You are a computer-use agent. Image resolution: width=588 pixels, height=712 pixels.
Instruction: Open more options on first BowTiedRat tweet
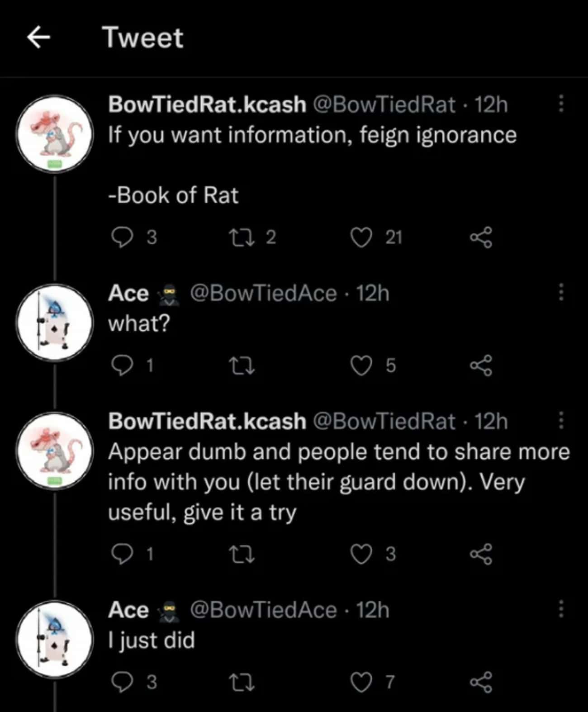coord(561,104)
